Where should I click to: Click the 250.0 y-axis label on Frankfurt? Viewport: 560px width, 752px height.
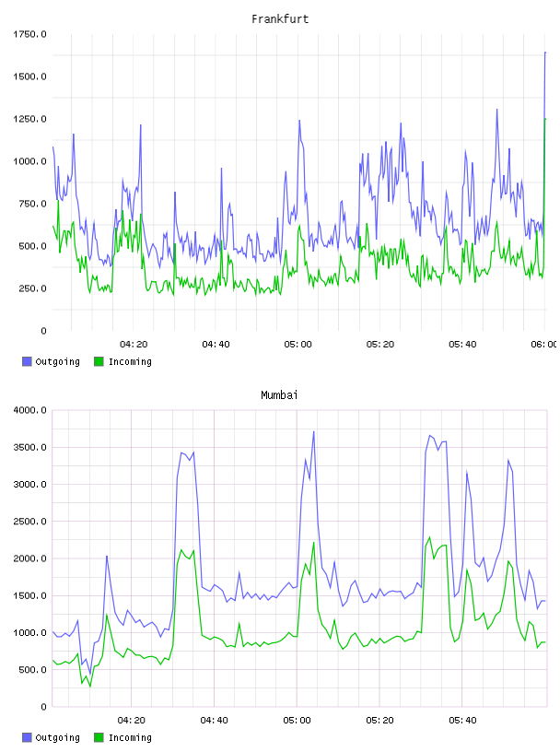[32, 288]
